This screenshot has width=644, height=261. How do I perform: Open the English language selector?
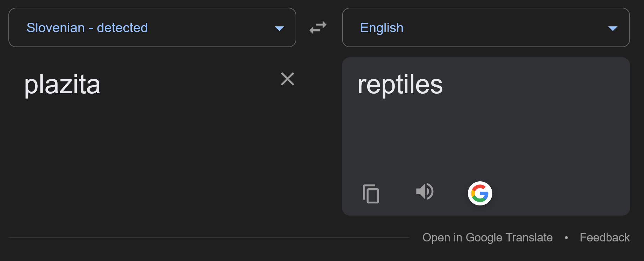(x=486, y=28)
